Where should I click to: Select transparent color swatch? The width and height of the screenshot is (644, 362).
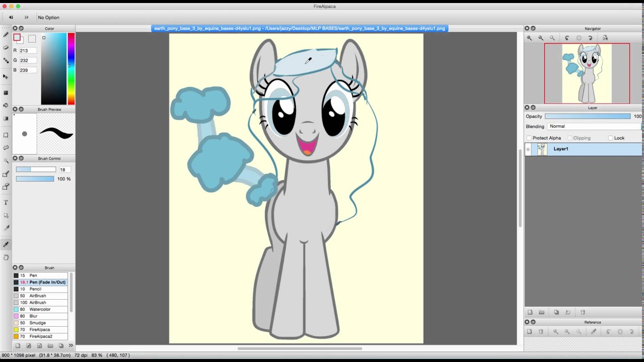click(32, 39)
